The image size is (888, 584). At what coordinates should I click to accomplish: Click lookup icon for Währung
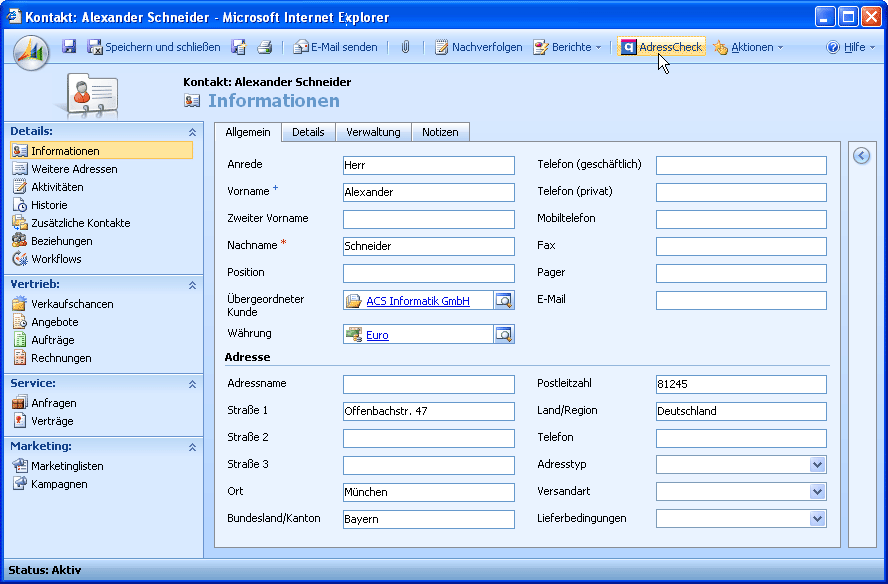click(503, 335)
